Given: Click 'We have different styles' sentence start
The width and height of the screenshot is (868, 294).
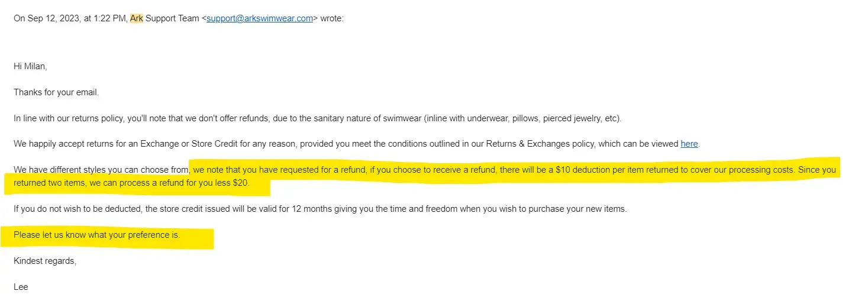Looking at the screenshot, I should coord(64,170).
